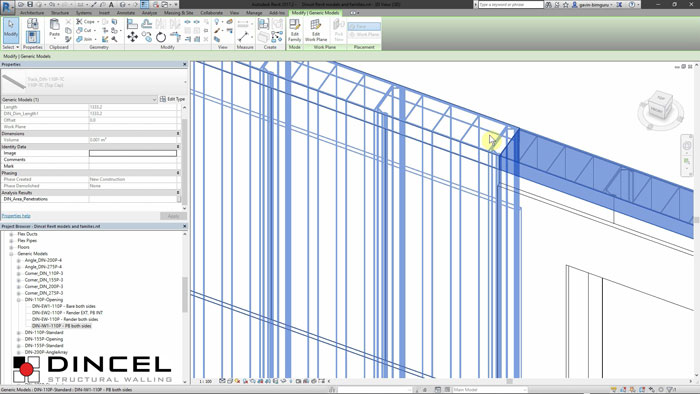Expand the DIN-110P-Standard tree node
The image size is (700, 394).
tap(19, 332)
